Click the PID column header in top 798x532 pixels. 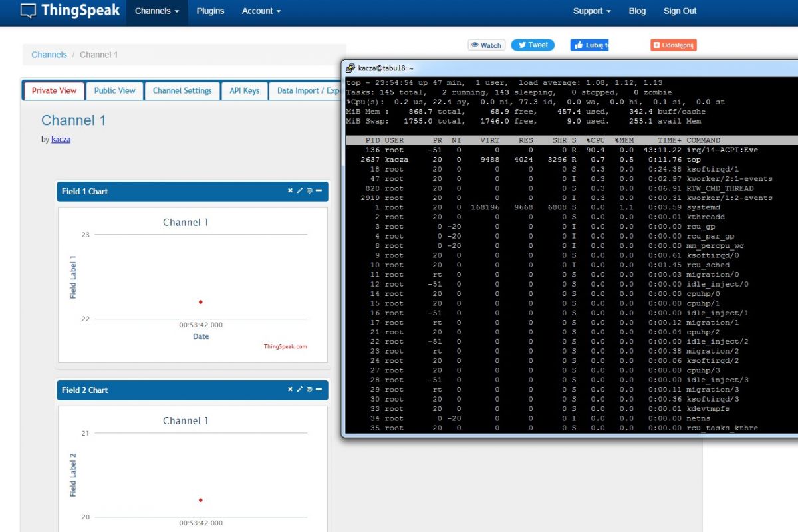[x=372, y=140]
